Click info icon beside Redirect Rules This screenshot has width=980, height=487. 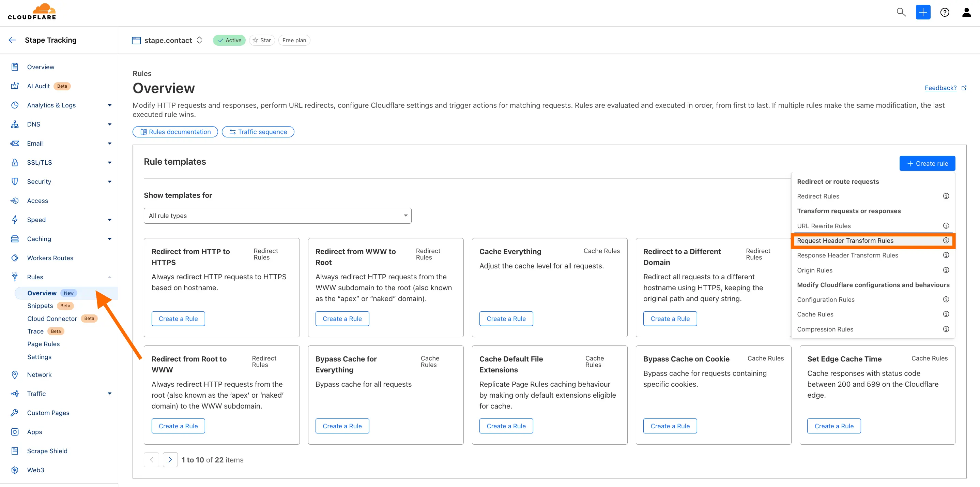click(x=946, y=196)
